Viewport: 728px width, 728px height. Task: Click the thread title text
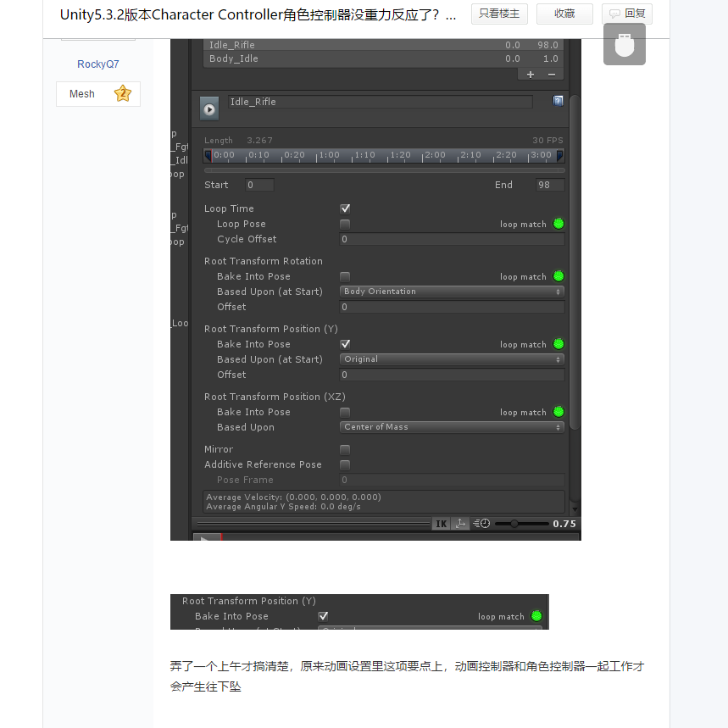(258, 15)
